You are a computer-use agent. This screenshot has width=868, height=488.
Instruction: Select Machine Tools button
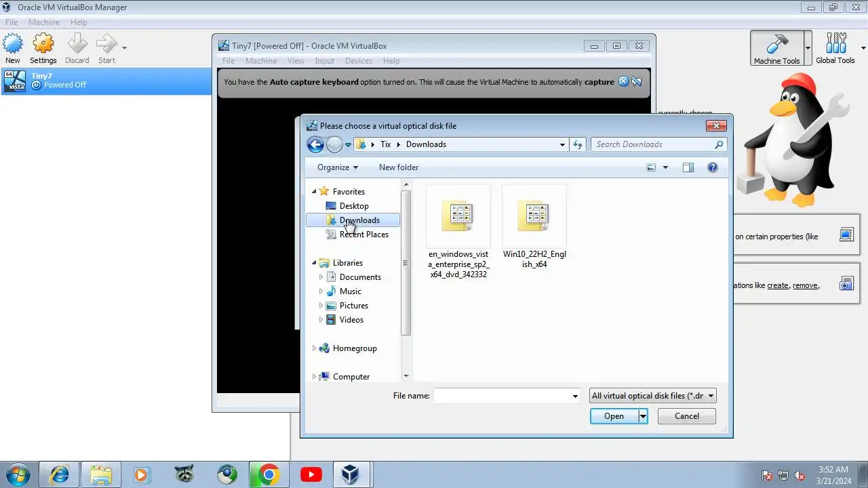pyautogui.click(x=776, y=49)
